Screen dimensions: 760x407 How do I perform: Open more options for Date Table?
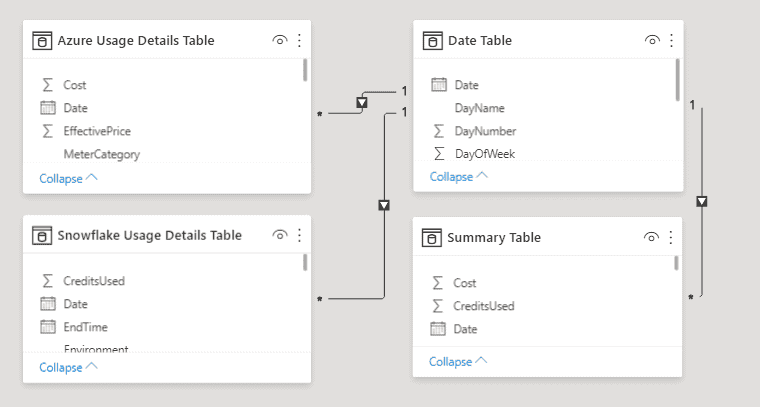point(671,40)
